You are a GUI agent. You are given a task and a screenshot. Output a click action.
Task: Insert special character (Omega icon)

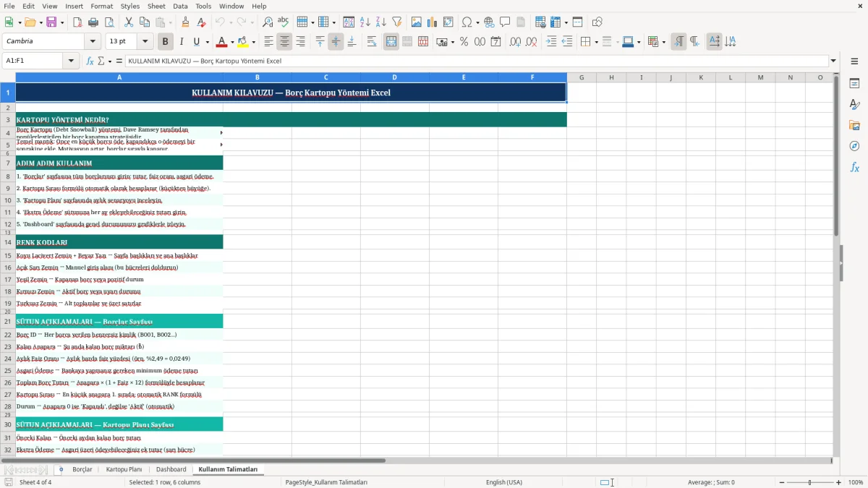467,22
